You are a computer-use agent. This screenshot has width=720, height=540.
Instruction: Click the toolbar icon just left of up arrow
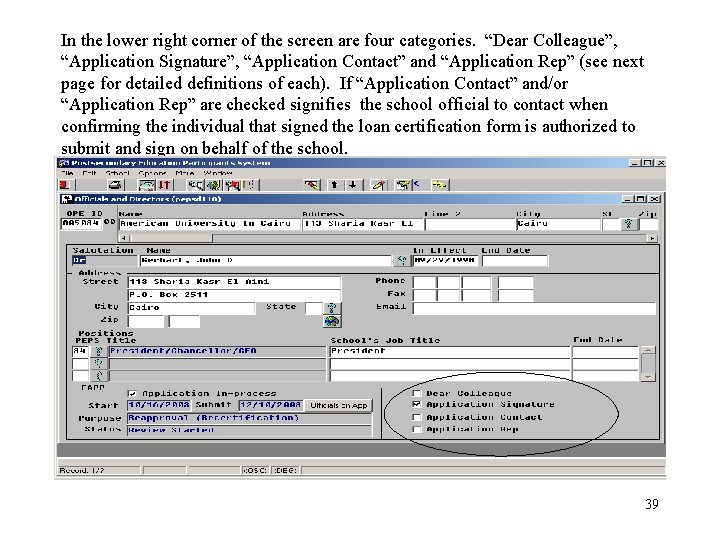[312, 185]
